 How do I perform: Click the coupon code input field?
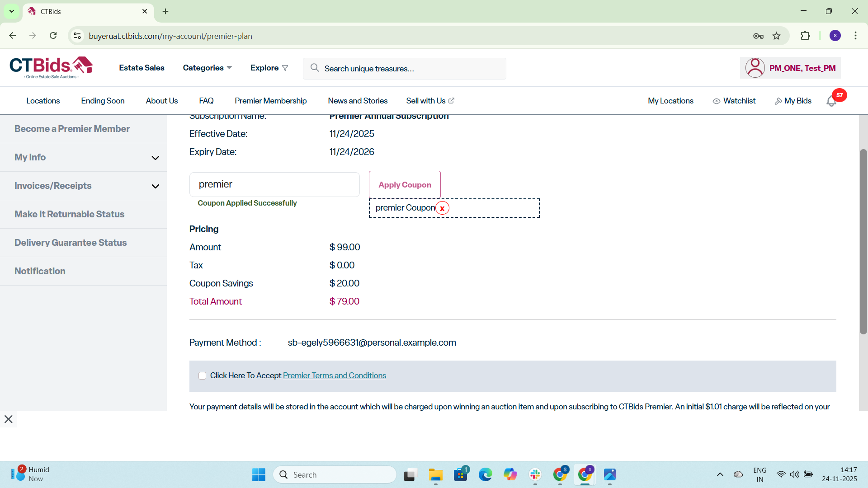tap(274, 184)
